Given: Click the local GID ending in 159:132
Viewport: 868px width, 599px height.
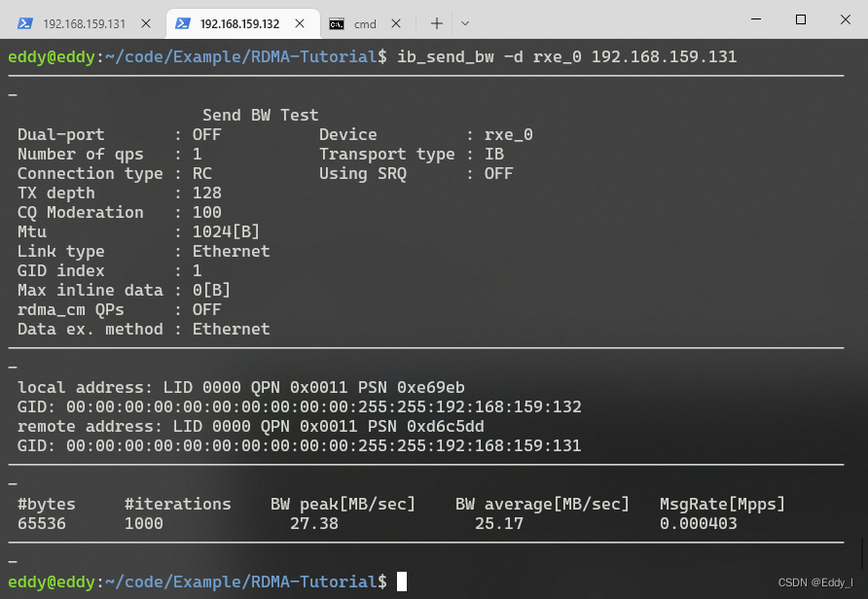Looking at the screenshot, I should pos(324,406).
